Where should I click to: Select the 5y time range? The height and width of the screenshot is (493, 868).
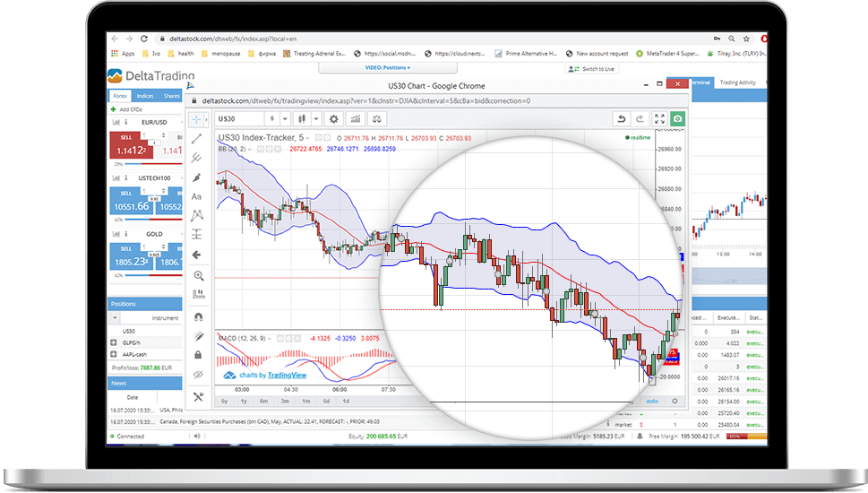coord(224,401)
